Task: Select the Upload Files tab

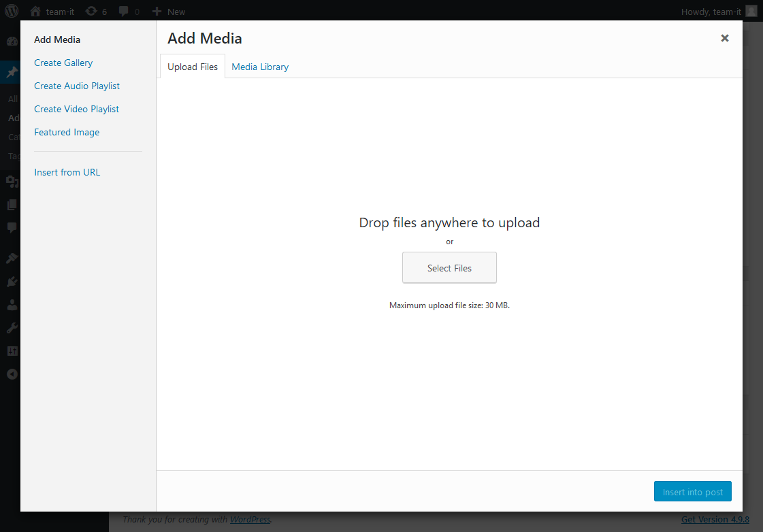Action: [193, 67]
